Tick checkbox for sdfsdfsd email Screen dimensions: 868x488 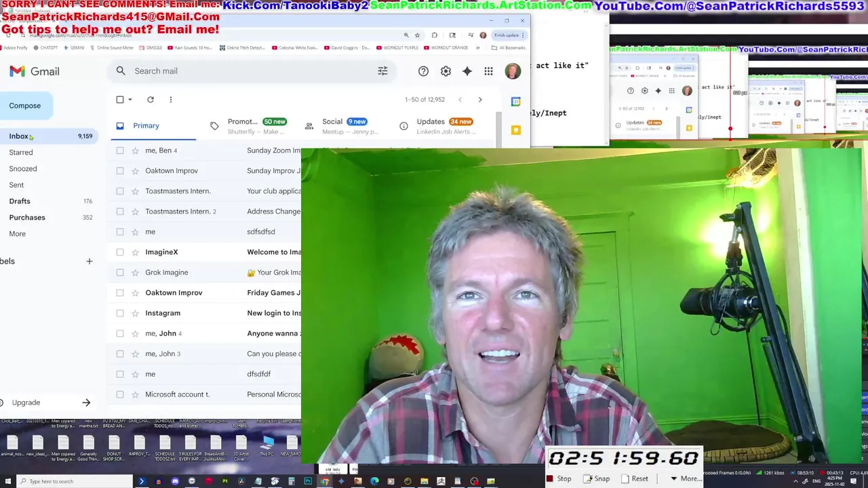(x=120, y=232)
